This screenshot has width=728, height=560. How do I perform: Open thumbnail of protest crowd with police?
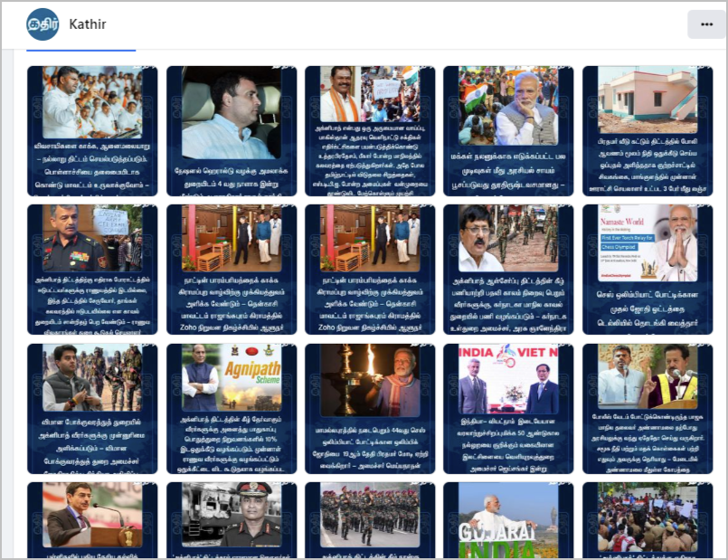(648, 520)
